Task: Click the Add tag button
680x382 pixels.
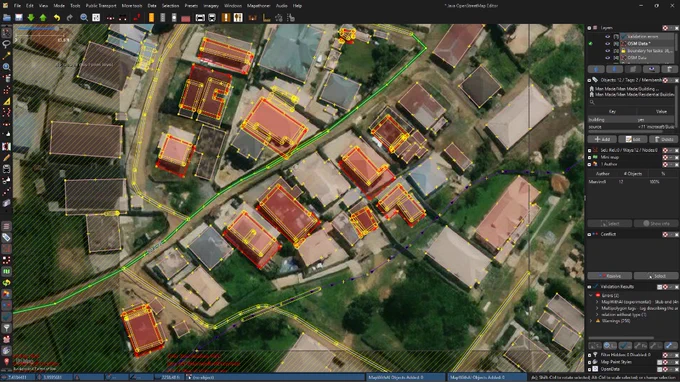Action: (602, 139)
